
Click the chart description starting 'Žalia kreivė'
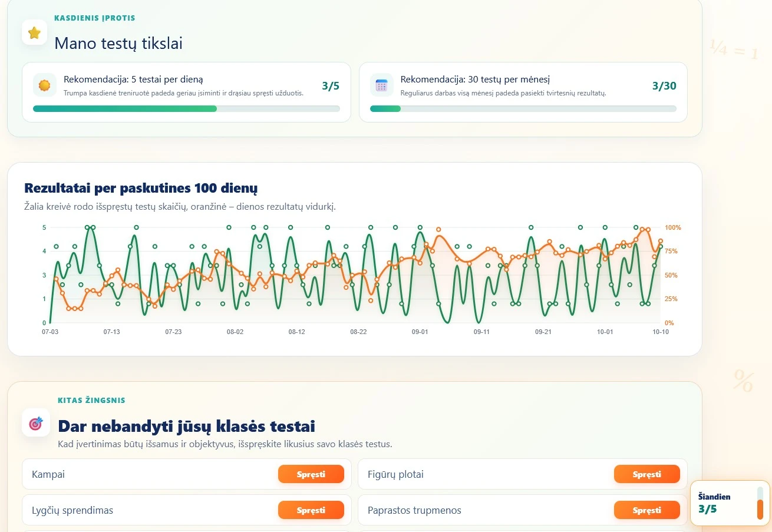tap(180, 207)
